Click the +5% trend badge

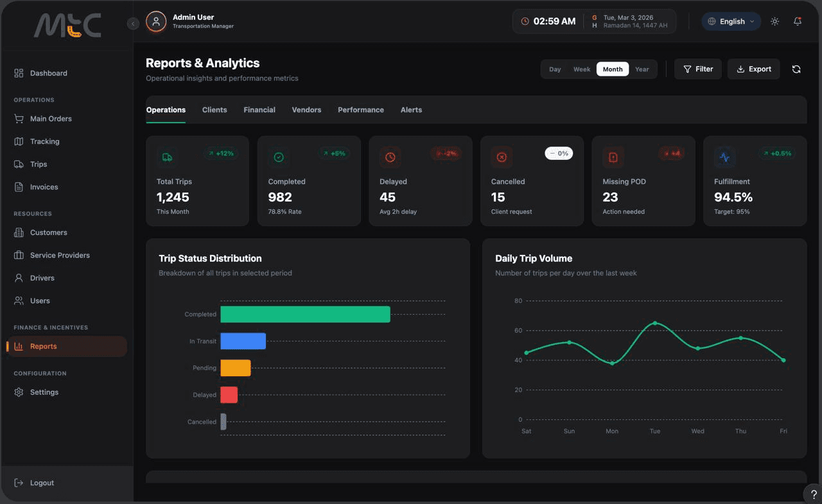click(334, 153)
